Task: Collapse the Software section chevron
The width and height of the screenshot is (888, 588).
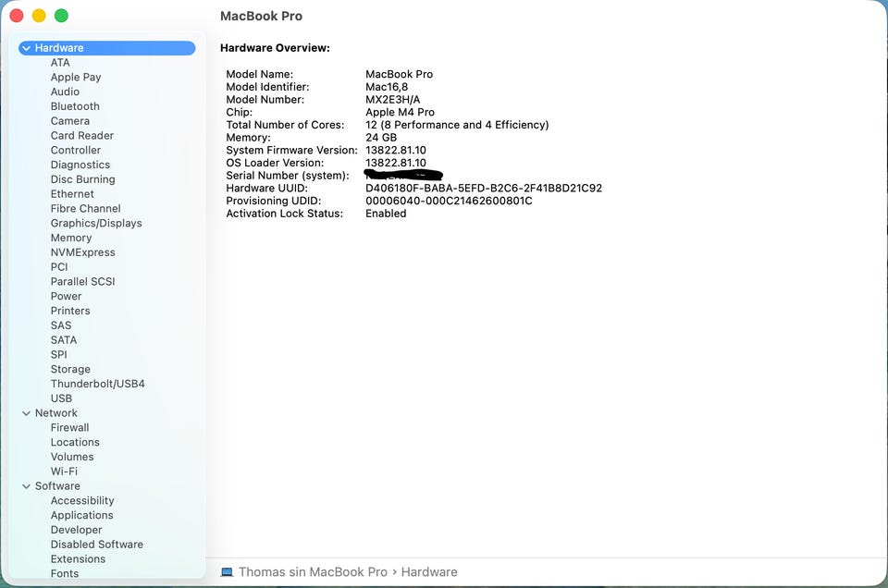Action: (26, 486)
